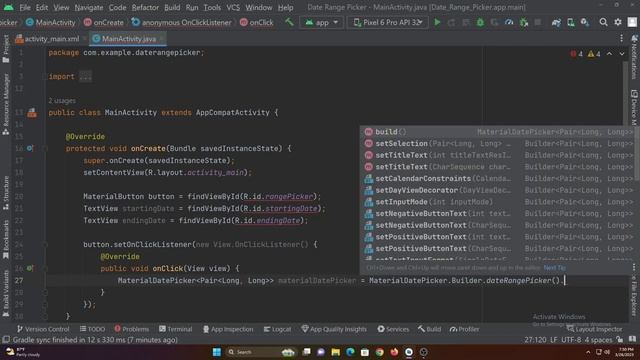Click the Make Project hammer icon

289,22
